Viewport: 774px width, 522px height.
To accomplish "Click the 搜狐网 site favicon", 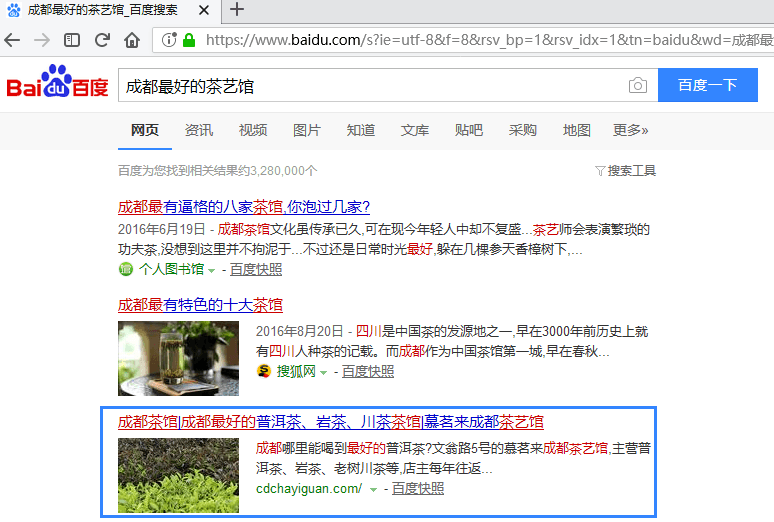I will (x=264, y=371).
